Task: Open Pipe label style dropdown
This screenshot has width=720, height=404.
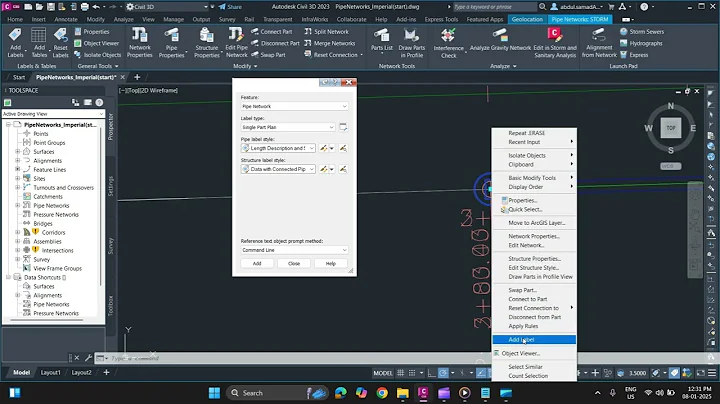Action: [x=278, y=148]
